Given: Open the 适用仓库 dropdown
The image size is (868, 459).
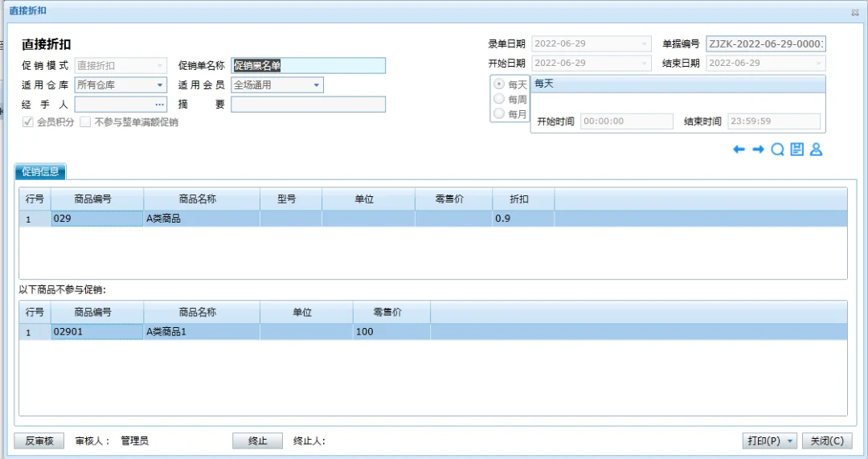Looking at the screenshot, I should click(x=159, y=84).
